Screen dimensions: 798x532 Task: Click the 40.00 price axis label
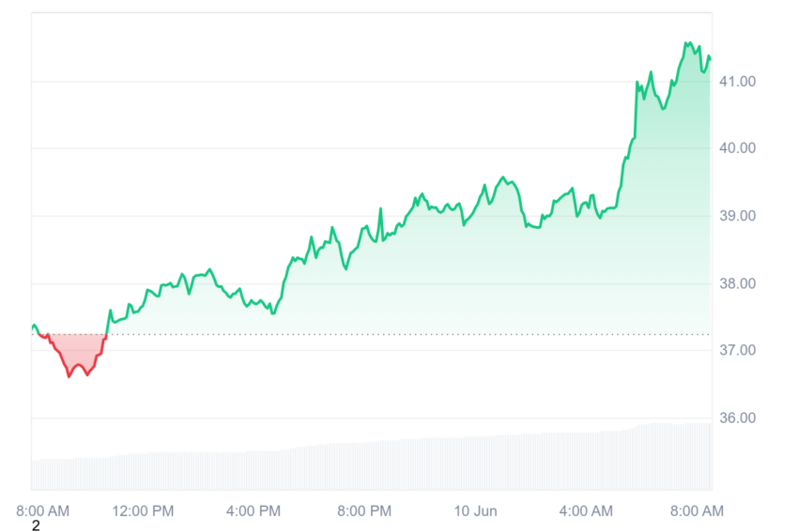coord(737,148)
